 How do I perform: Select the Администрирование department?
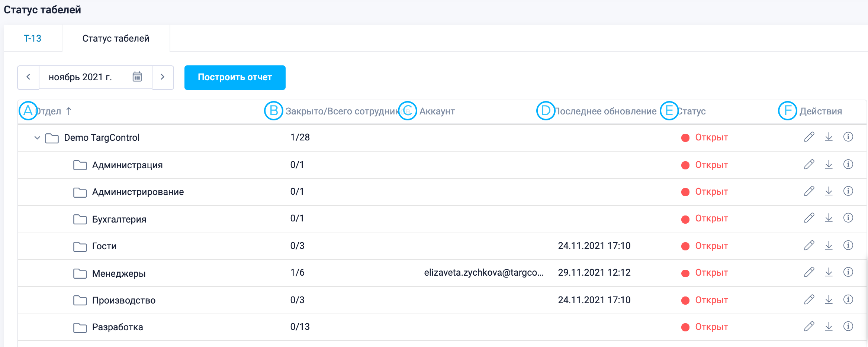pos(138,192)
